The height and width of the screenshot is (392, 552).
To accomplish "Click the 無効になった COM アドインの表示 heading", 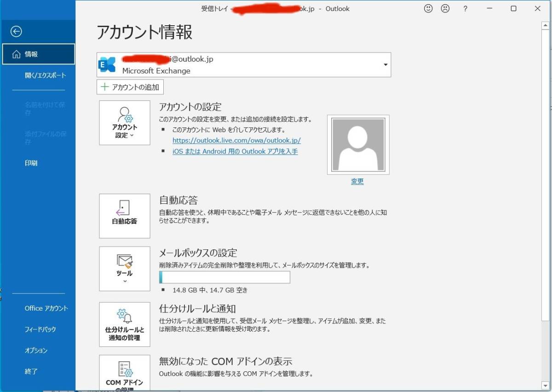I will pyautogui.click(x=226, y=361).
